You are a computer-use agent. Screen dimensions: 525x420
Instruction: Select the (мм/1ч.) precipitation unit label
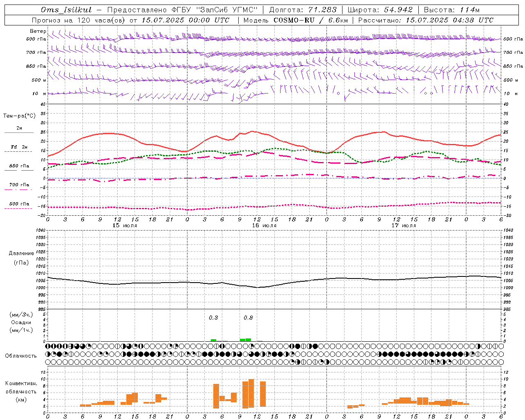[21, 330]
